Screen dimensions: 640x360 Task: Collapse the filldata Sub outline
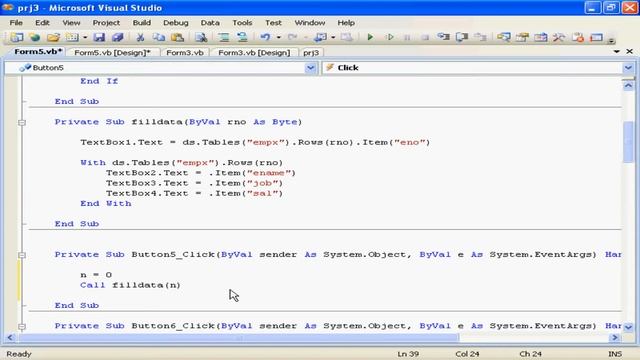click(22, 122)
